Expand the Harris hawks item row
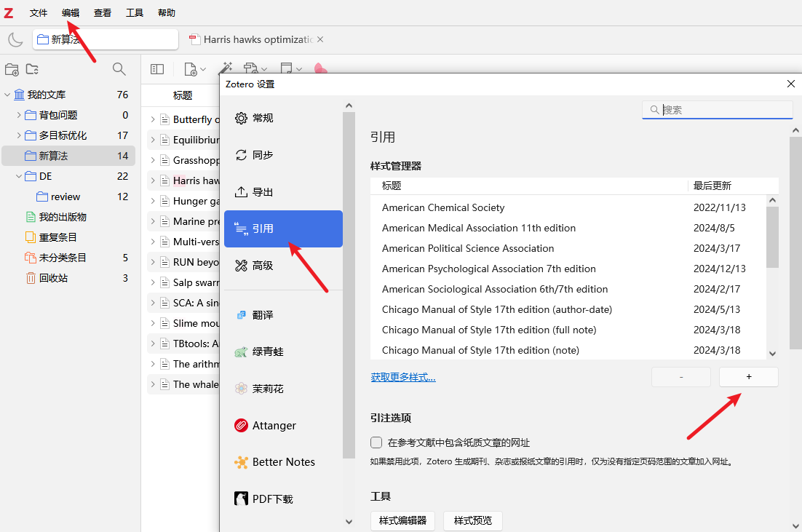Screen dimensions: 802x532 tap(152, 180)
